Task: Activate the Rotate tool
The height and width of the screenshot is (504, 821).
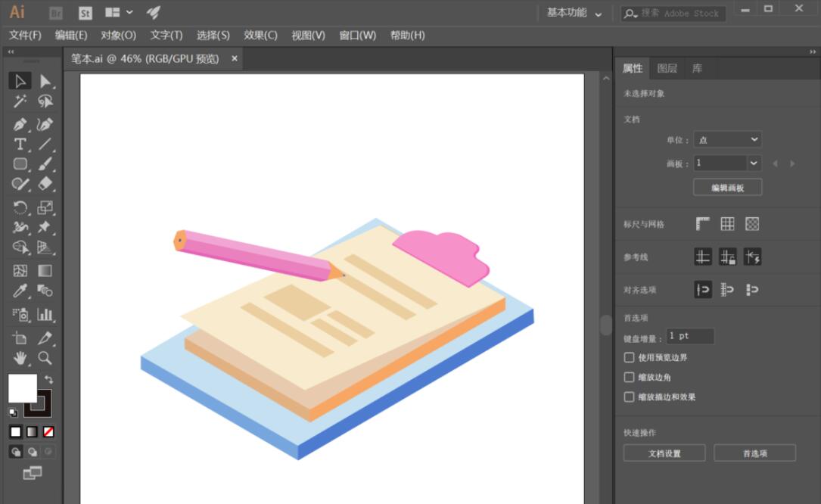Action: tap(20, 207)
